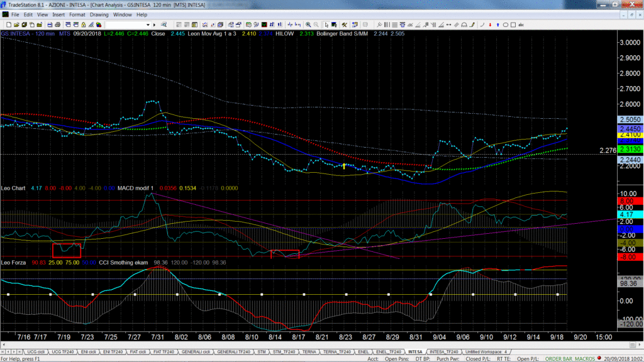644x362 pixels.
Task: Select the blue up arrow tool
Action: (498, 25)
